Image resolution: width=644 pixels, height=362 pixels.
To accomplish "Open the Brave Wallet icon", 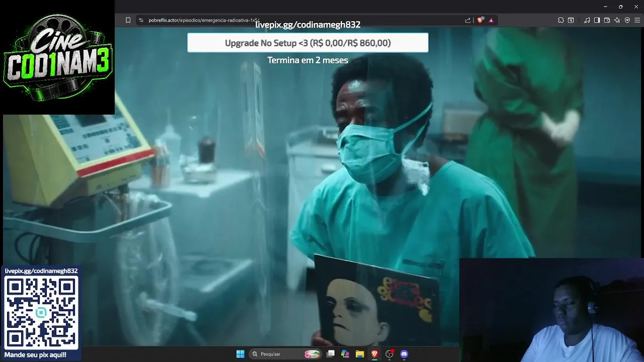I will [x=607, y=20].
